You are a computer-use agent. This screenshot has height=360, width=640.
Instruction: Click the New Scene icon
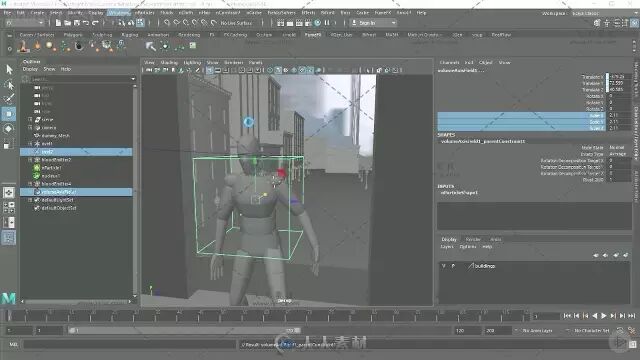(58, 23)
